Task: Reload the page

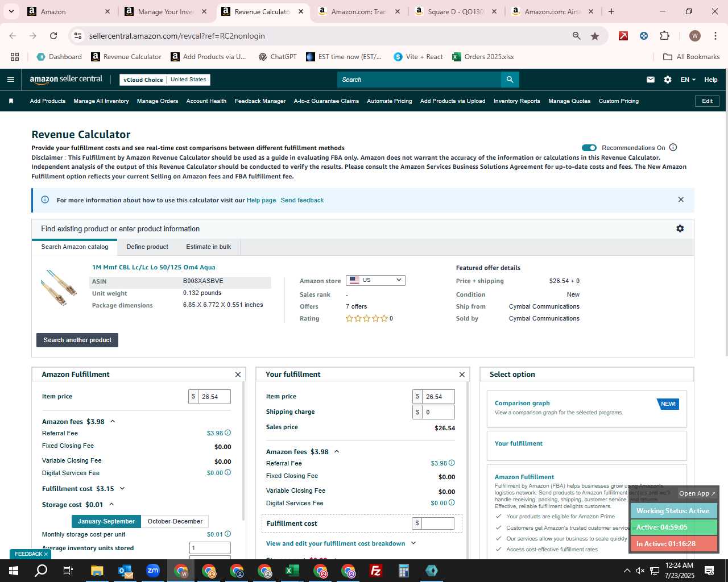Action: click(53, 36)
